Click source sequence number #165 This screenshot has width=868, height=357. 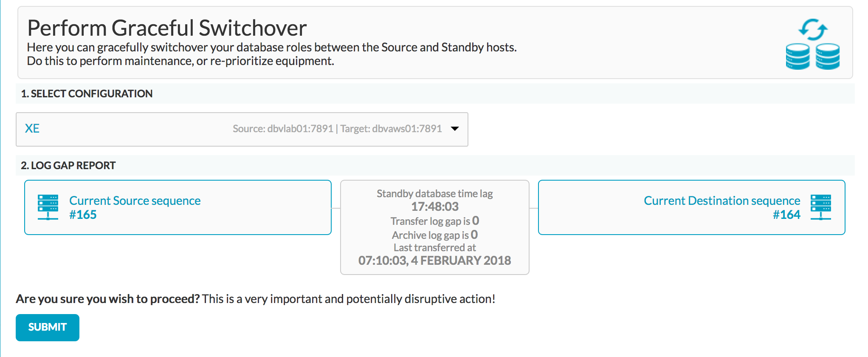(83, 215)
